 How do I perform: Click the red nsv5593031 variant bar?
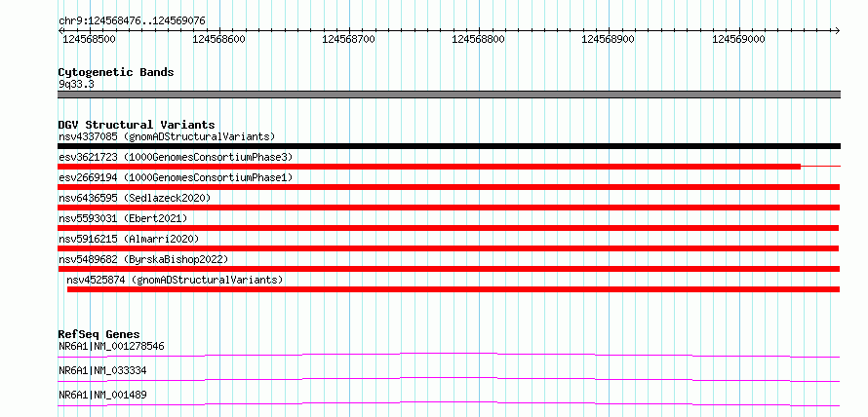point(449,228)
